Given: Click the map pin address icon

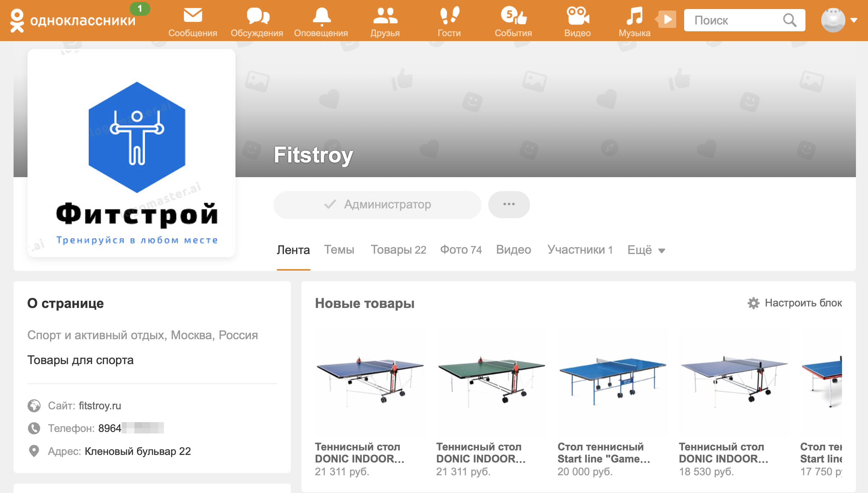Looking at the screenshot, I should (x=34, y=451).
